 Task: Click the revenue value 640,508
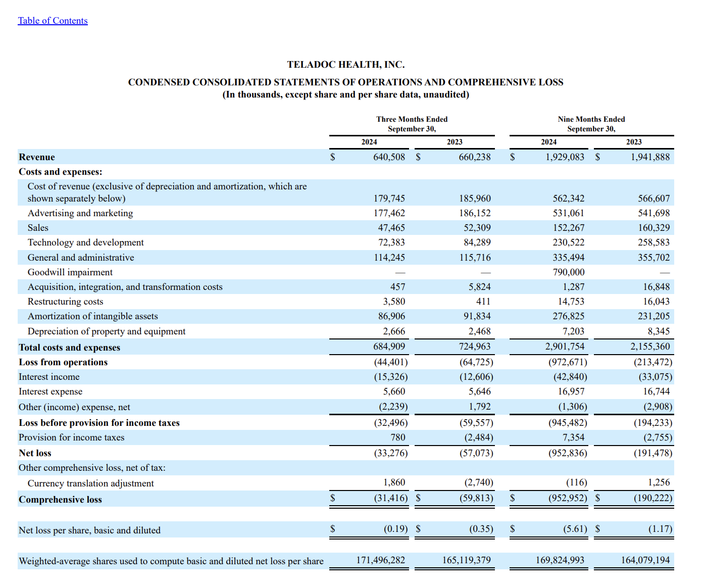389,157
